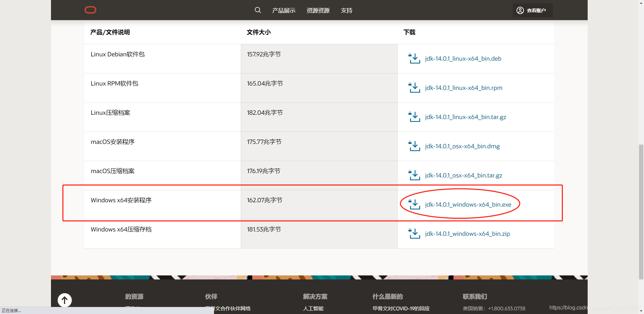Click the footer 什么是新的 heading
Viewport: 644px width, 314px height.
pyautogui.click(x=388, y=297)
